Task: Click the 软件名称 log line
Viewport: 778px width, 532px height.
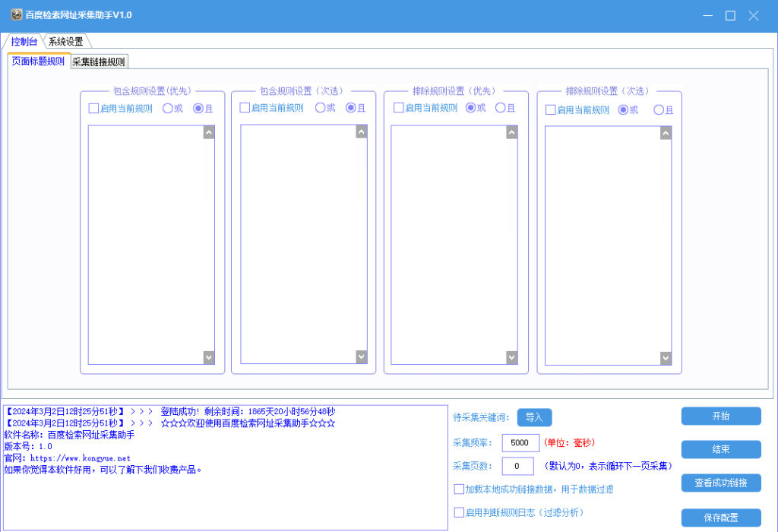Action: (69, 435)
